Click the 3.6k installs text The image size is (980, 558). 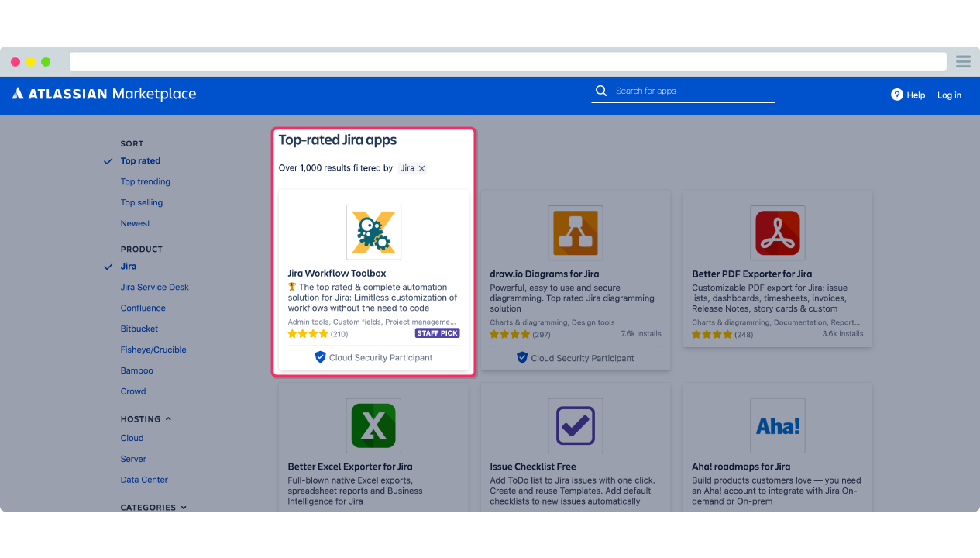click(843, 334)
